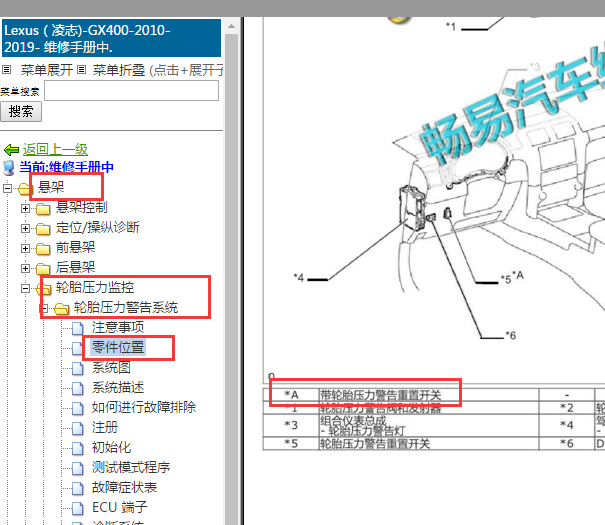Click the 菜单展开 expand-all icon

coord(7,70)
